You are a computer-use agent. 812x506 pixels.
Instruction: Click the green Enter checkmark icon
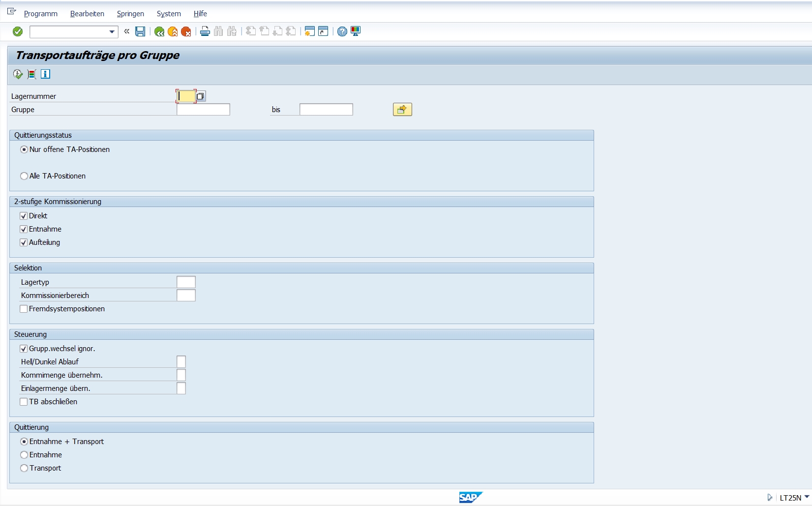(x=18, y=31)
